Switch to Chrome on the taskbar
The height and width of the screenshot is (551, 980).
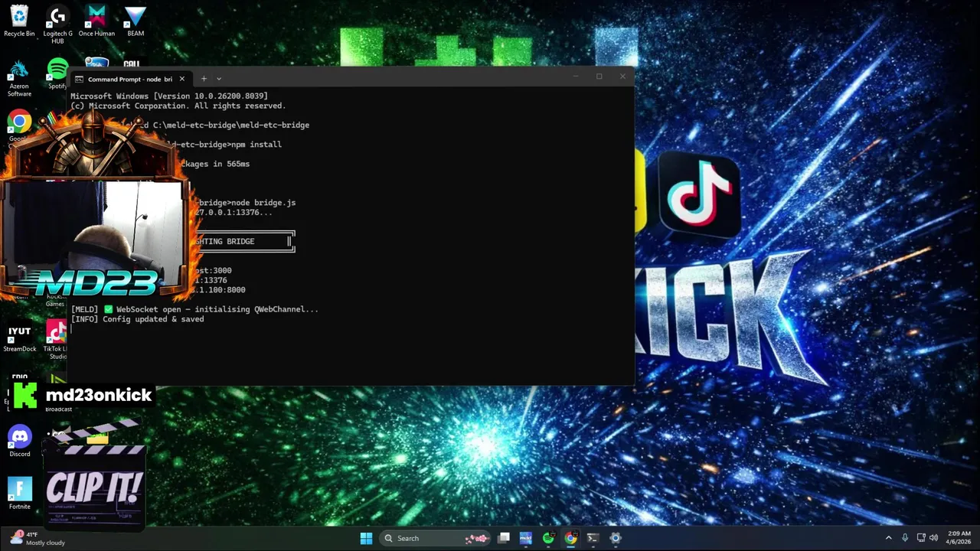pyautogui.click(x=570, y=538)
